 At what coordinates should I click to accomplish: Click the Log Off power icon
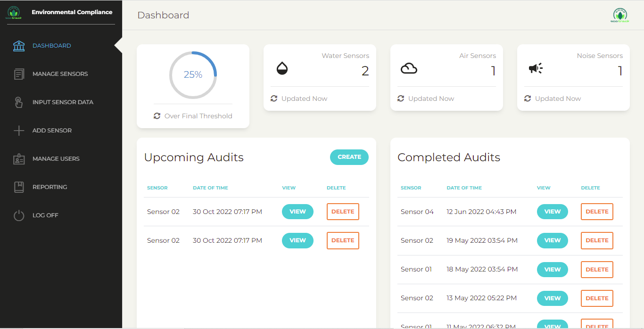[19, 215]
